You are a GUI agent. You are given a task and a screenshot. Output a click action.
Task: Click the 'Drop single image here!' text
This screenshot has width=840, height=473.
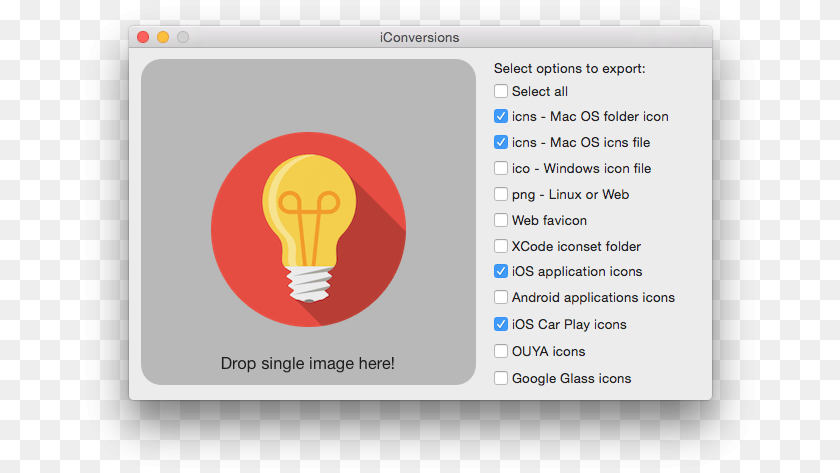tap(308, 363)
